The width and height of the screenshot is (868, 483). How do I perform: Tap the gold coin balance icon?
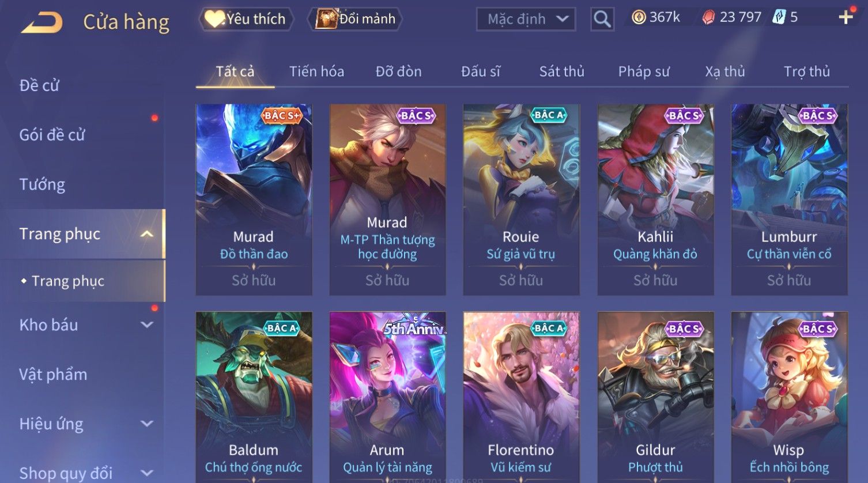point(639,17)
